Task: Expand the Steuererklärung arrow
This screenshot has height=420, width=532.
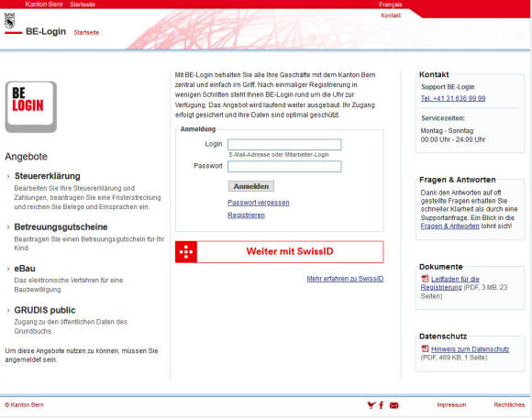Action: (x=8, y=176)
